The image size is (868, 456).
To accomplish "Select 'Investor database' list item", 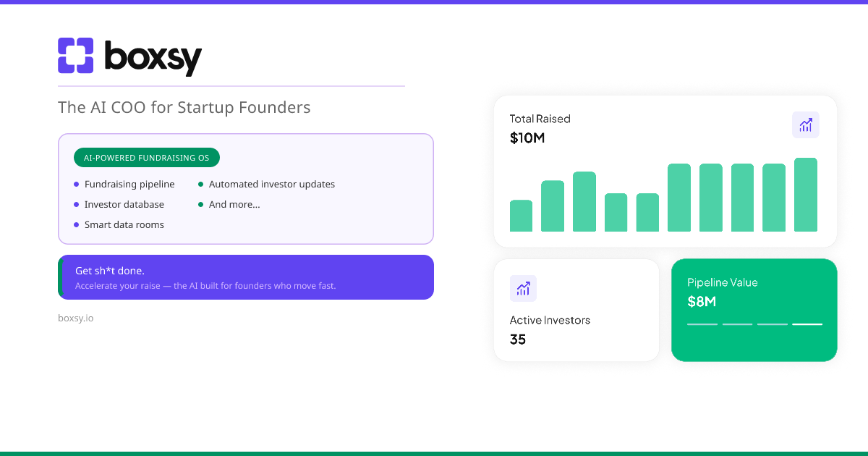I will (119, 205).
